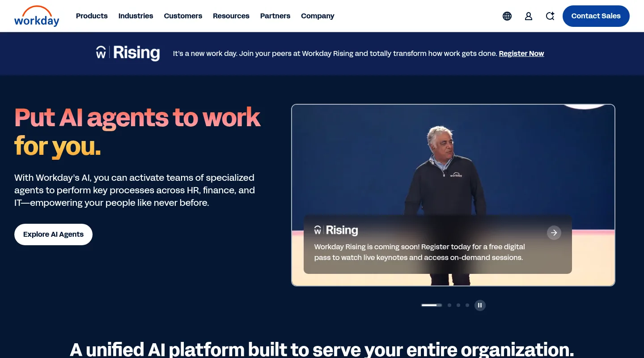The height and width of the screenshot is (358, 644).
Task: Click the Workday logo in the header
Action: 37,16
